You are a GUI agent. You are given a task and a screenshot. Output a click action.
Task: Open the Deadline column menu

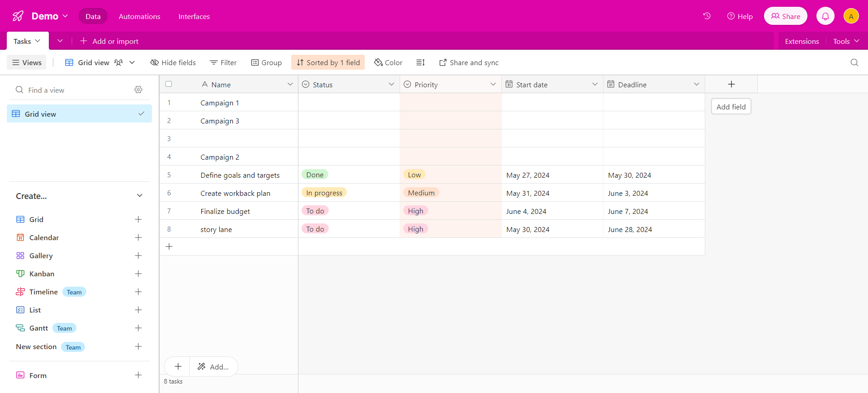tap(697, 84)
